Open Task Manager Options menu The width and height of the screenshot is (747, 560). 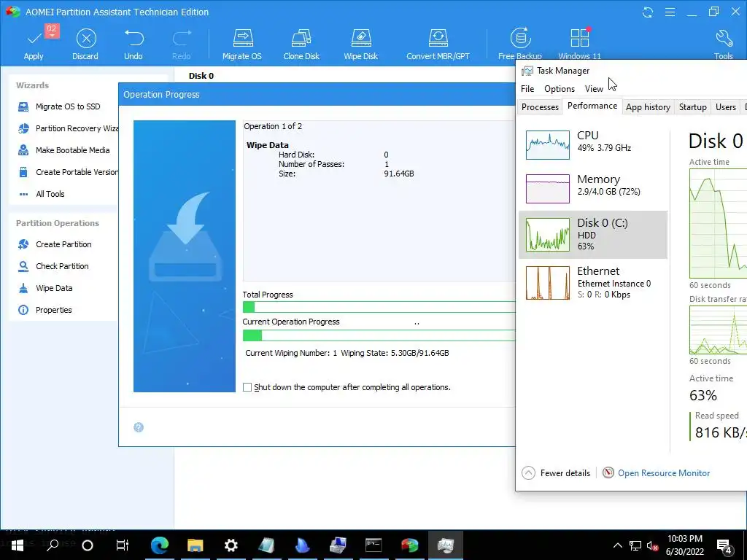coord(560,88)
